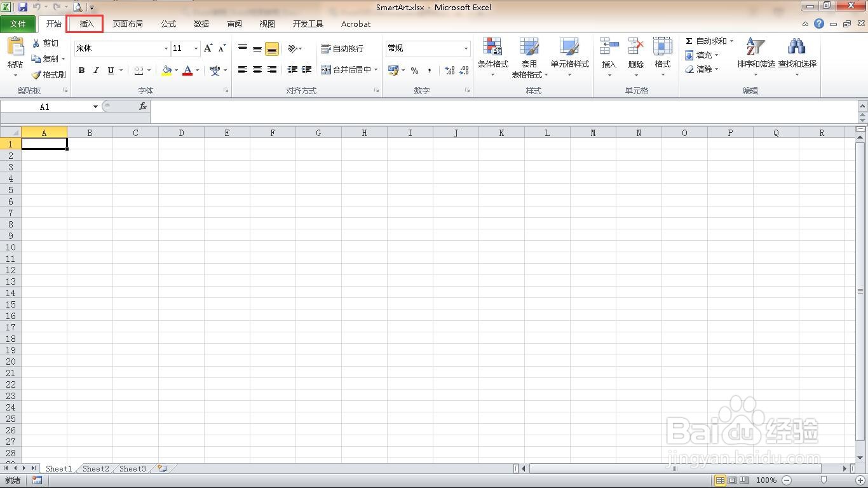Viewport: 868px width, 488px height.
Task: Switch to 页面布局 tab
Action: coord(128,24)
